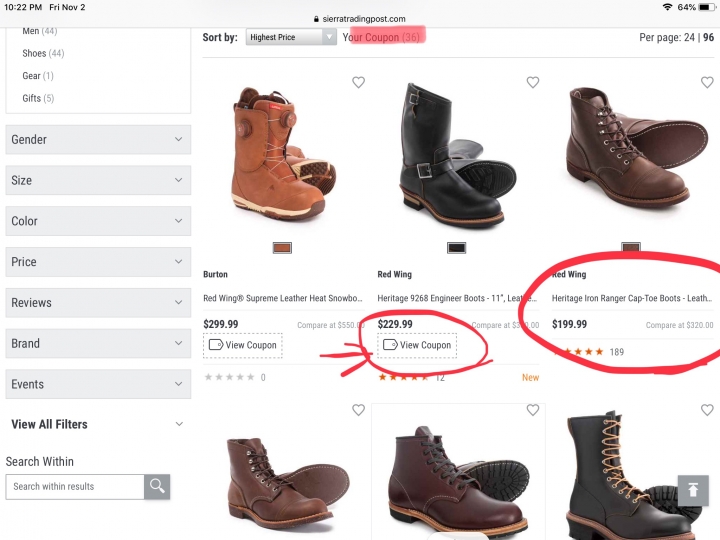The height and width of the screenshot is (540, 720).
Task: Select the Gifts (5) category
Action: [x=38, y=98]
